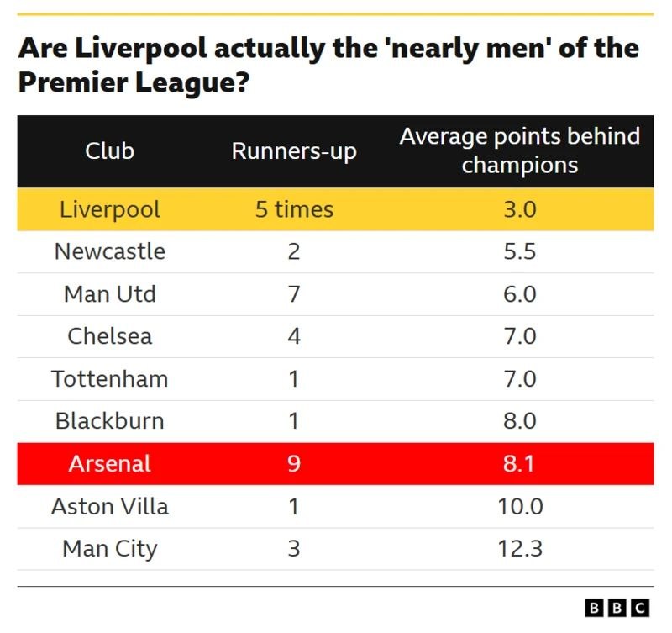Select the Liverpool club name cell
672x633 pixels.
tap(109, 209)
